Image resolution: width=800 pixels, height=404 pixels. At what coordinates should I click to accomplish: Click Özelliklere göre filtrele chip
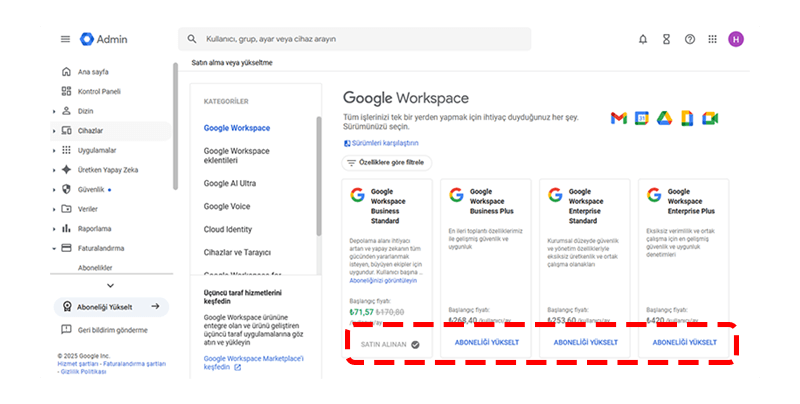click(386, 163)
